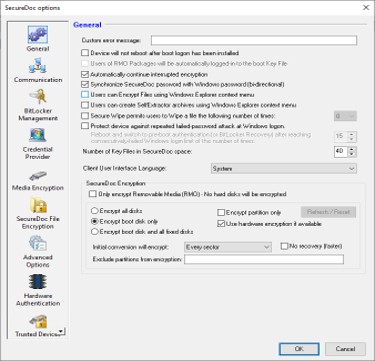Select Encrypt boot disk only radio button
Viewport: 375px width, 361px height.
click(94, 221)
